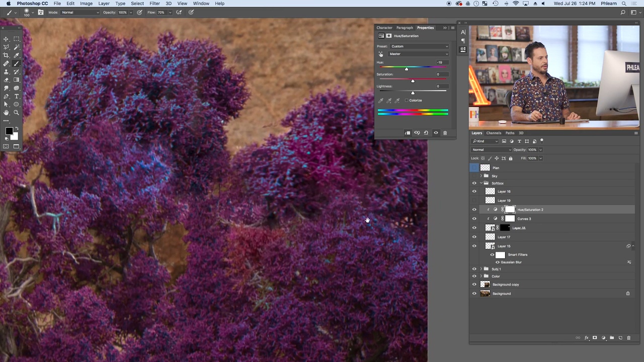Click the on-image adjustment hand tool
Image resolution: width=644 pixels, height=362 pixels.
pos(381,54)
